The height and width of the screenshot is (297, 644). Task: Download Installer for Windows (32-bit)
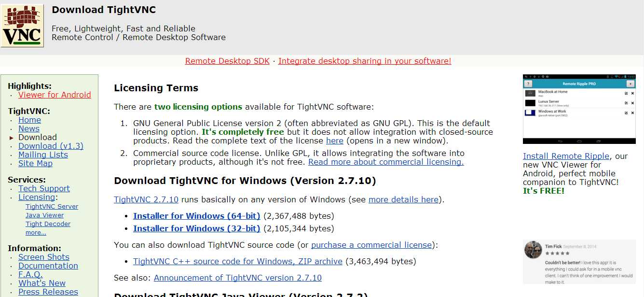coord(197,228)
